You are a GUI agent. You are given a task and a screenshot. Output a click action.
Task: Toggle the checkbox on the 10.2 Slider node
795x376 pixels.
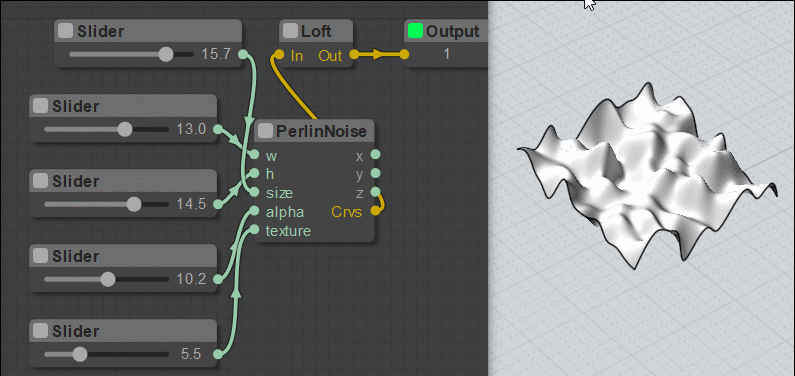[x=40, y=256]
